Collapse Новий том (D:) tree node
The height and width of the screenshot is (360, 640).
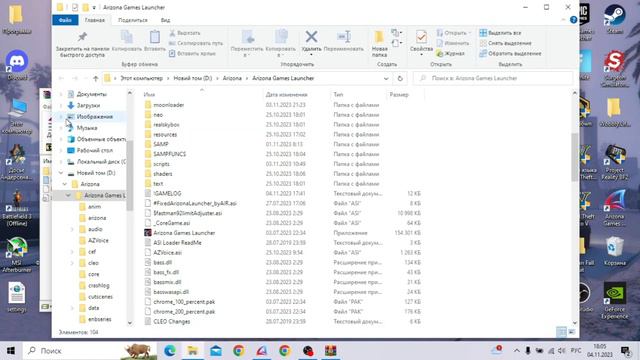(x=61, y=173)
